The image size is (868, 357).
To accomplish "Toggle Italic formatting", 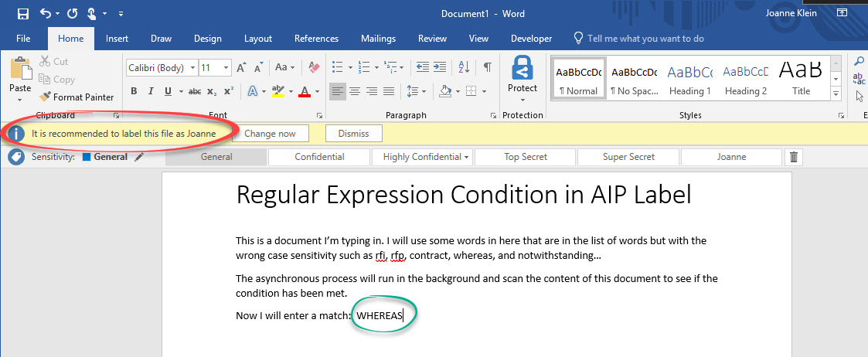I will click(x=150, y=91).
